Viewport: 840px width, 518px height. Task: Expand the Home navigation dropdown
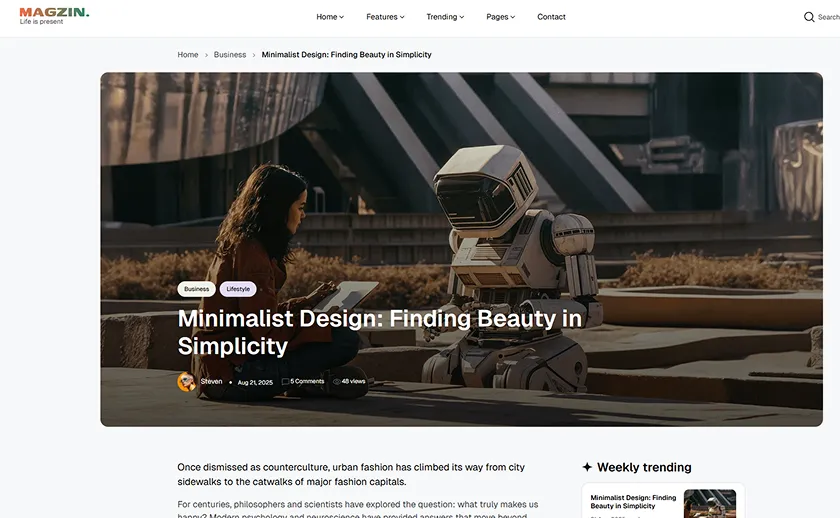pyautogui.click(x=330, y=17)
